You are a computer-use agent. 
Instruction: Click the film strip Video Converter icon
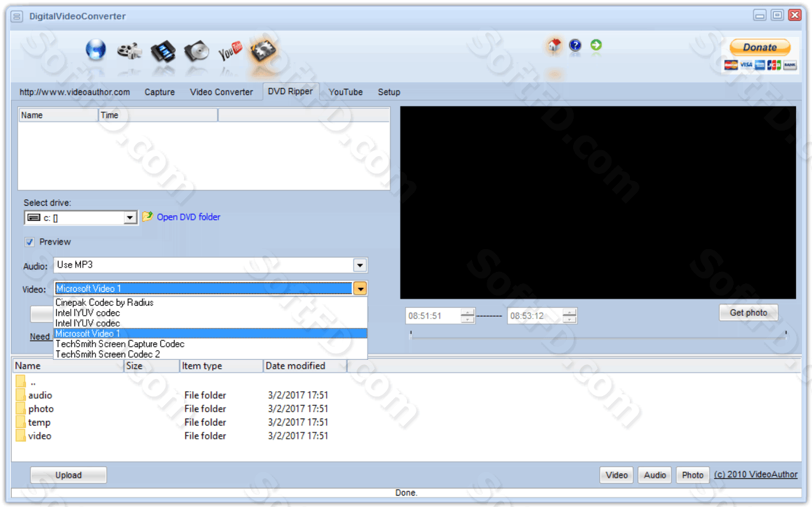tap(163, 51)
